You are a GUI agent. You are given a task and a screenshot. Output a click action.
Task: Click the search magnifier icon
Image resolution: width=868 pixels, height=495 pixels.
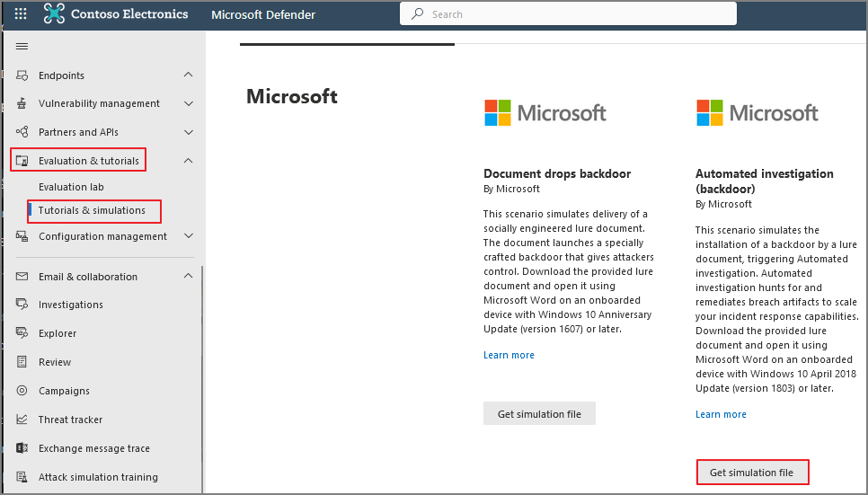click(418, 13)
